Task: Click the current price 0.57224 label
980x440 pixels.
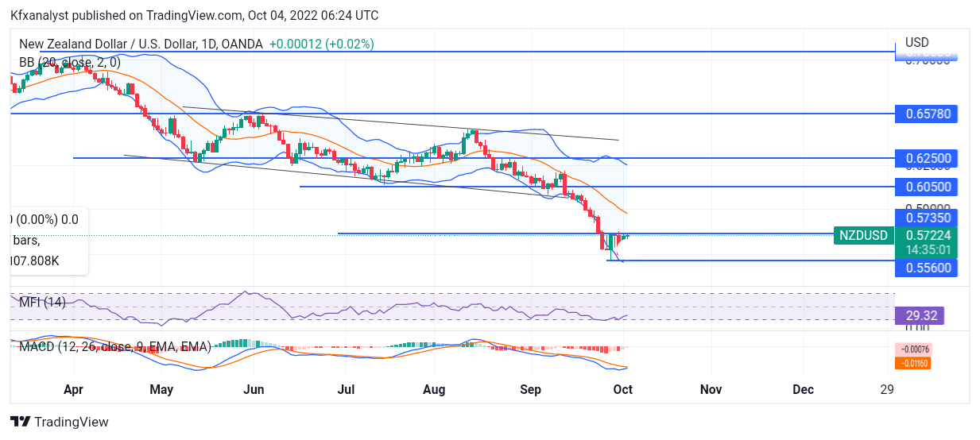Action: point(927,235)
